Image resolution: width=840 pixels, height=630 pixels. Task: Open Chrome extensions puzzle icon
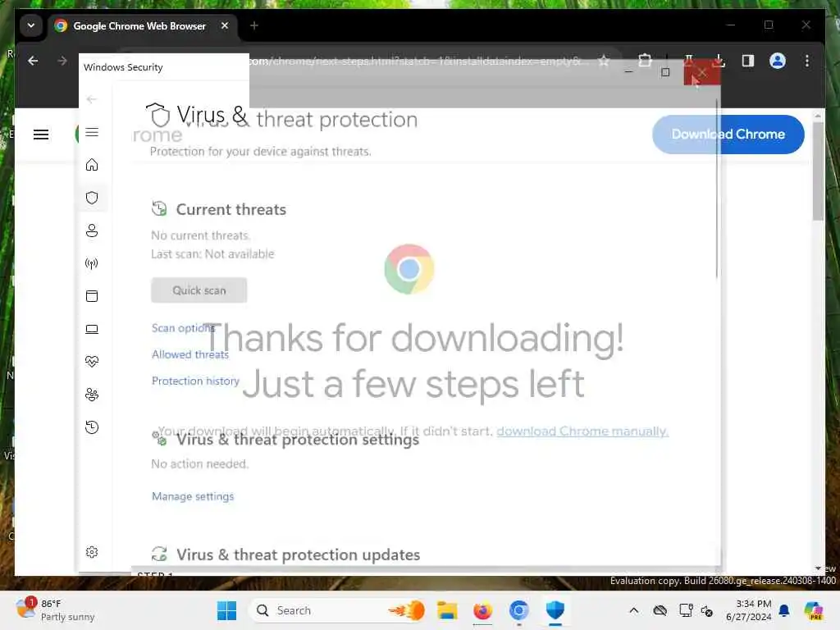pyautogui.click(x=645, y=61)
